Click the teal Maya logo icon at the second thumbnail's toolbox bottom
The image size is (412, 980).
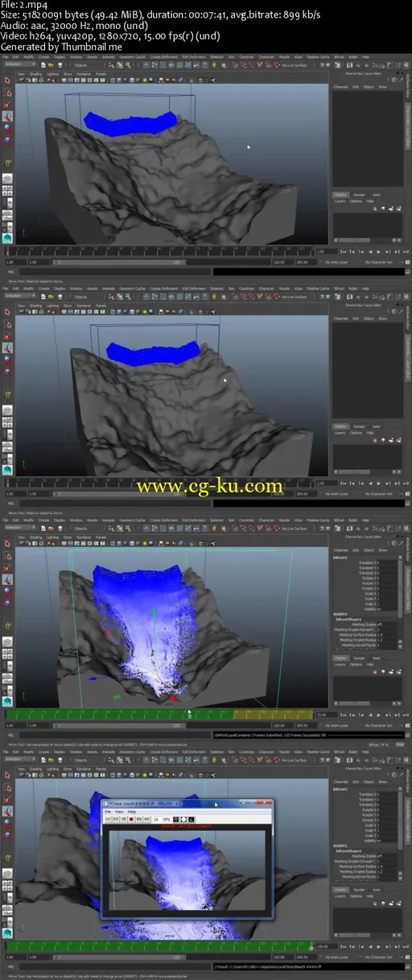tap(7, 468)
